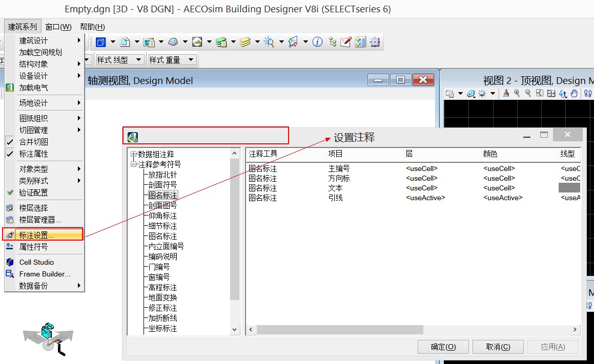This screenshot has width=594, height=364.
Task: Click the red pencil markup icon
Action: pos(346,42)
